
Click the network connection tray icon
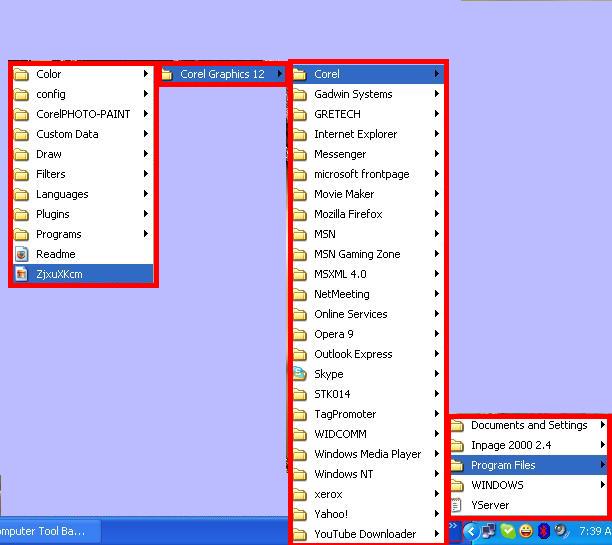pyautogui.click(x=489, y=531)
